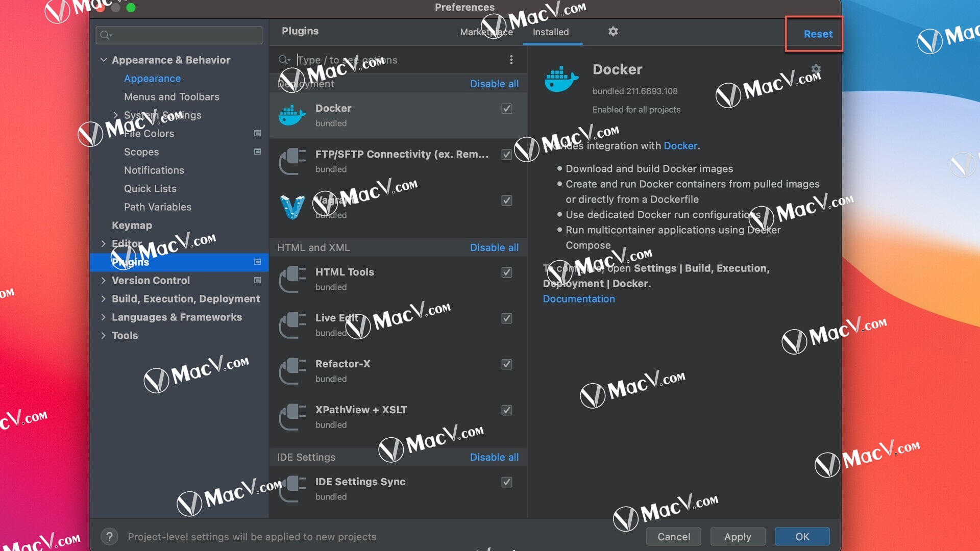This screenshot has width=980, height=551.
Task: Click the Version Control project-level icon
Action: pyautogui.click(x=258, y=280)
